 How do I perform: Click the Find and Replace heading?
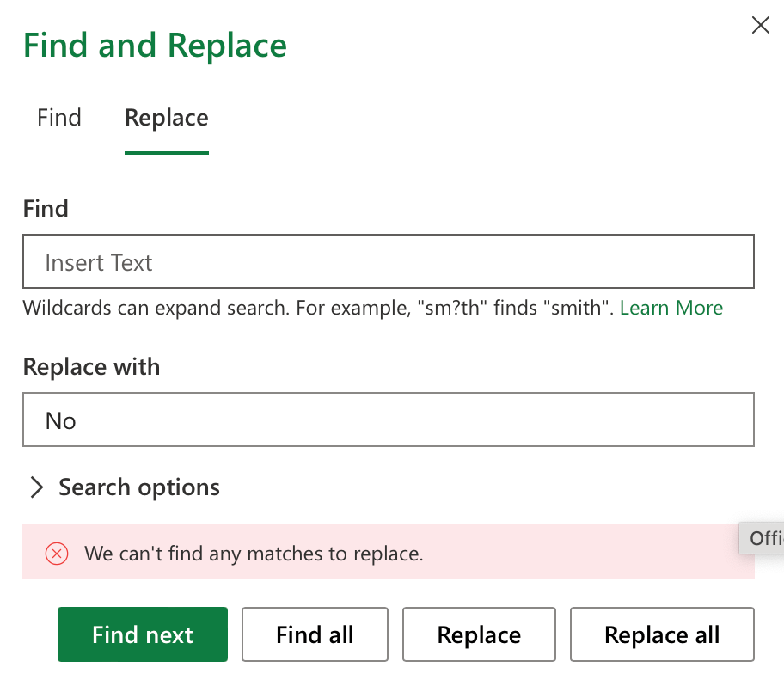(x=155, y=46)
